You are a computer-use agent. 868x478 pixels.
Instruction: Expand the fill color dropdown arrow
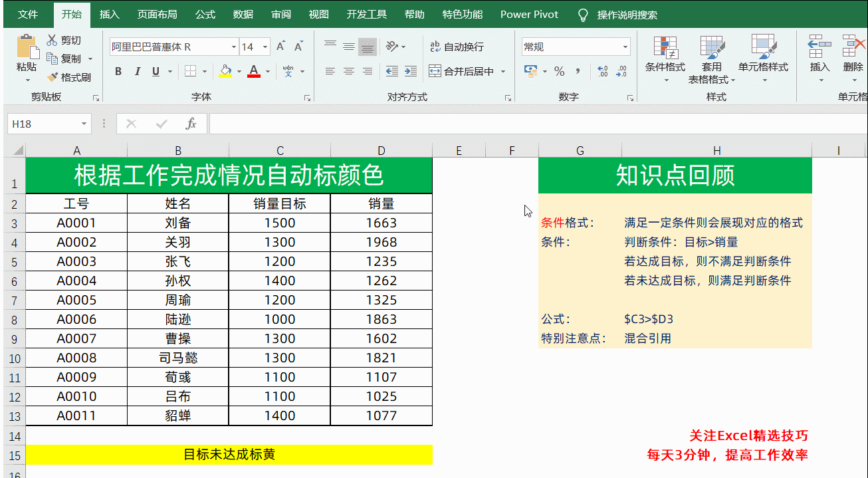238,71
